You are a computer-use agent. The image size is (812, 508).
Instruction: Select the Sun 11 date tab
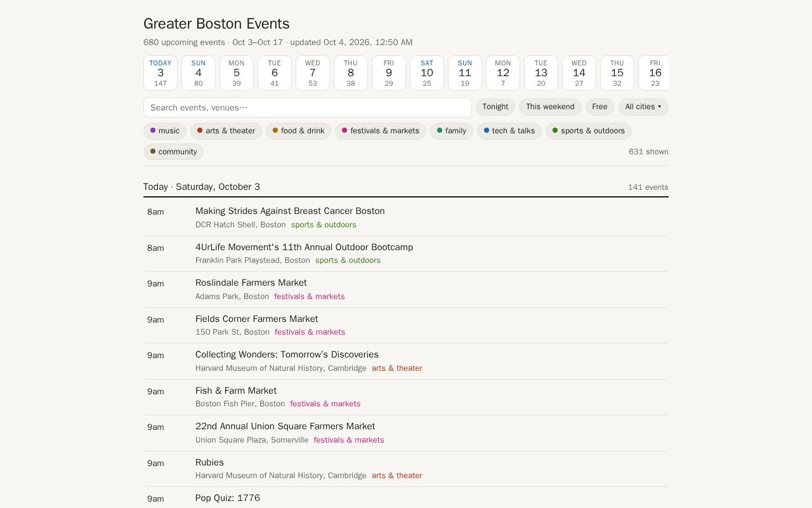click(465, 73)
